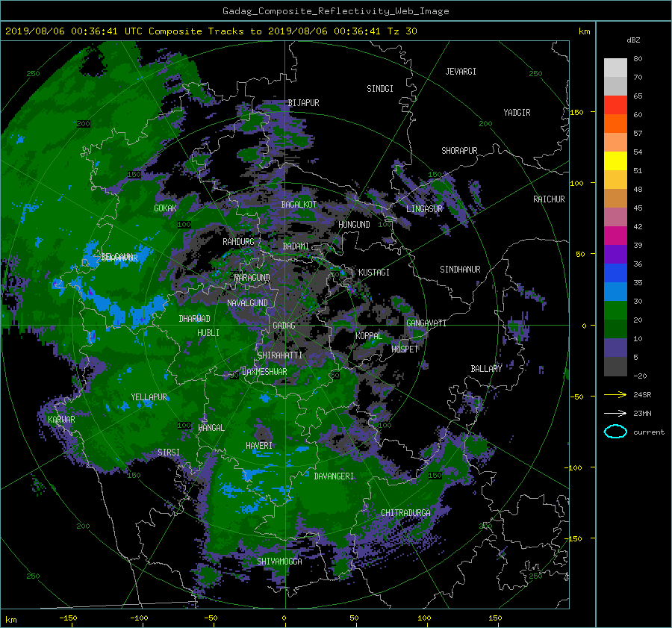The image size is (672, 628).
Task: Click the SIRSI city label
Action: (169, 453)
